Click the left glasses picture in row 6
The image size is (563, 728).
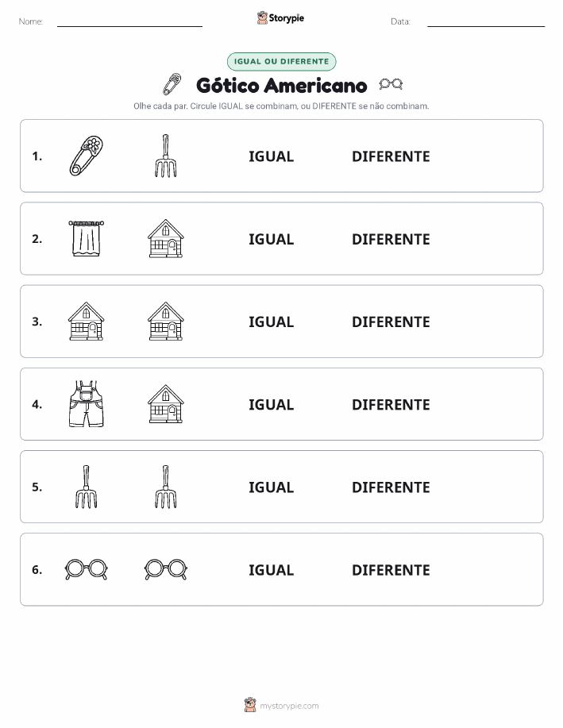(x=87, y=569)
